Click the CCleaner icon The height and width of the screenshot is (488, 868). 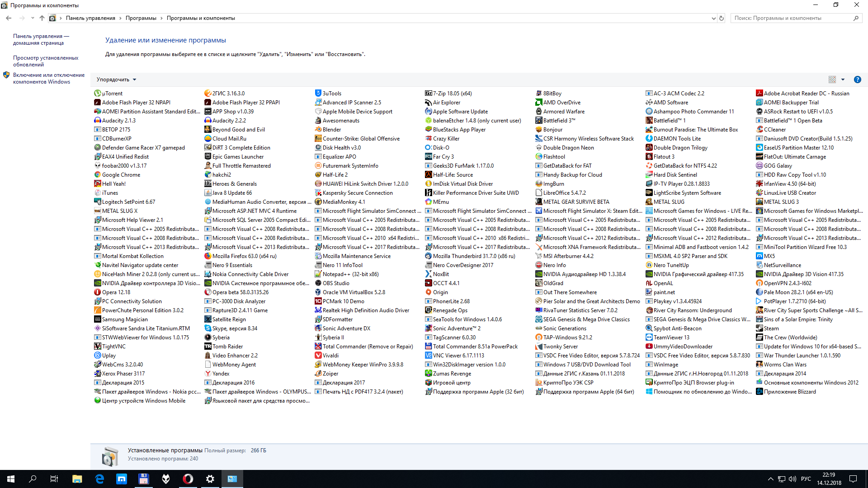coord(759,130)
